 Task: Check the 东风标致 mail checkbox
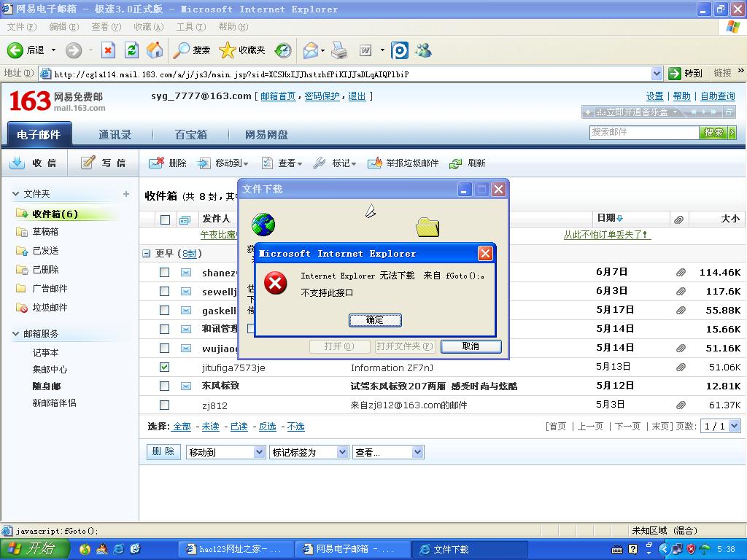click(x=164, y=386)
